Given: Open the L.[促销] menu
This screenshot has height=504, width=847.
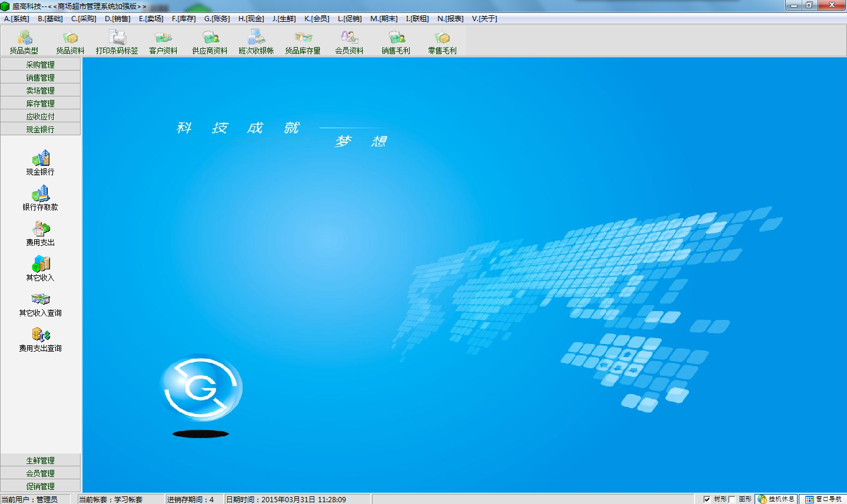Looking at the screenshot, I should click(350, 19).
